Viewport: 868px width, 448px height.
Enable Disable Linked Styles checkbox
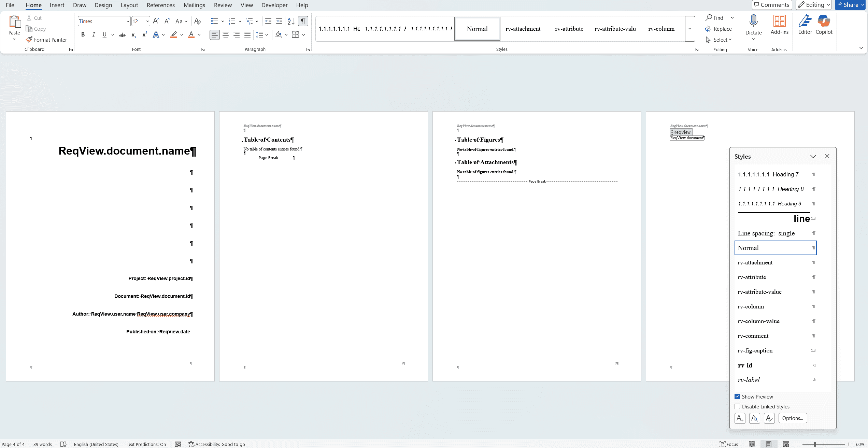coord(737,406)
